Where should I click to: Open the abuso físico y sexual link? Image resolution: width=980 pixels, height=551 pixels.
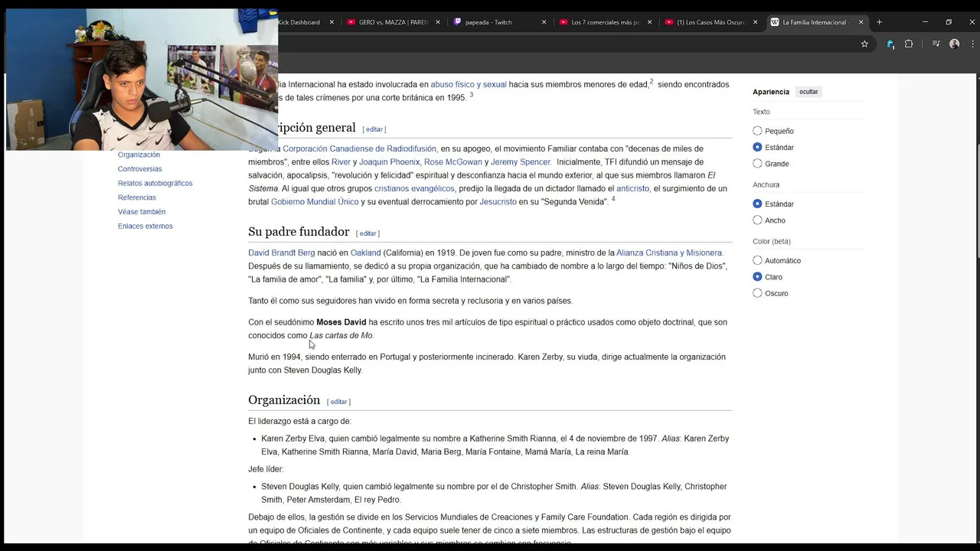[x=469, y=84]
